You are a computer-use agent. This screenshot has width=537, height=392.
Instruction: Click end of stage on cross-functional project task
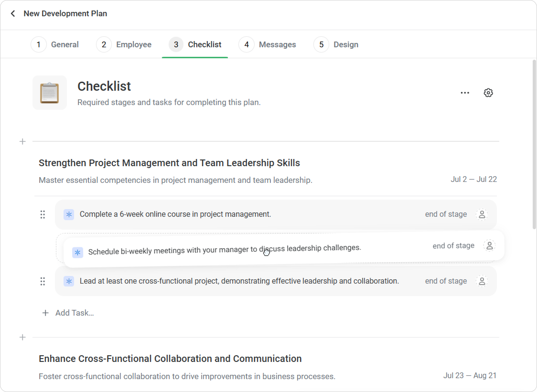tap(446, 281)
